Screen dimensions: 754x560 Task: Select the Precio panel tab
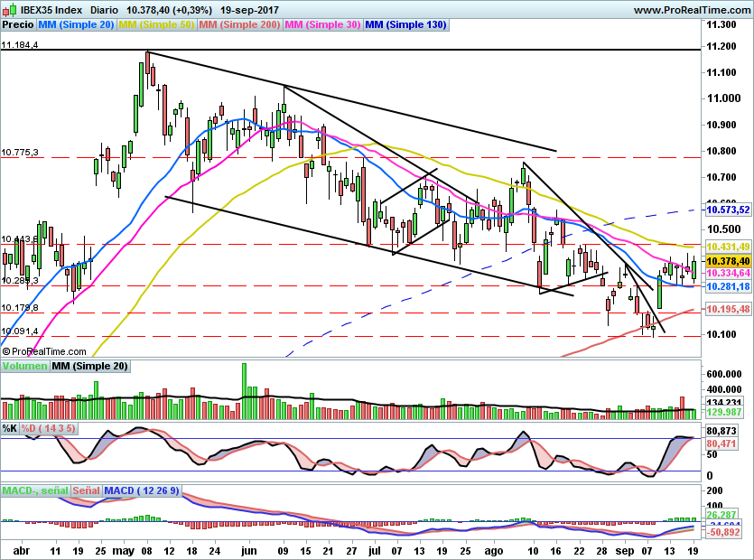[x=18, y=25]
